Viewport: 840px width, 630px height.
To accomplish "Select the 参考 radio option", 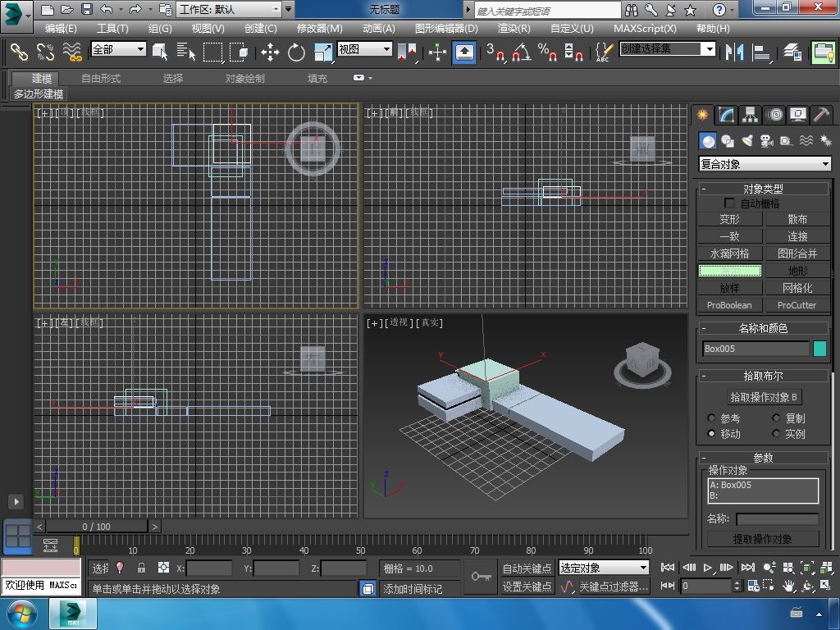I will [712, 418].
